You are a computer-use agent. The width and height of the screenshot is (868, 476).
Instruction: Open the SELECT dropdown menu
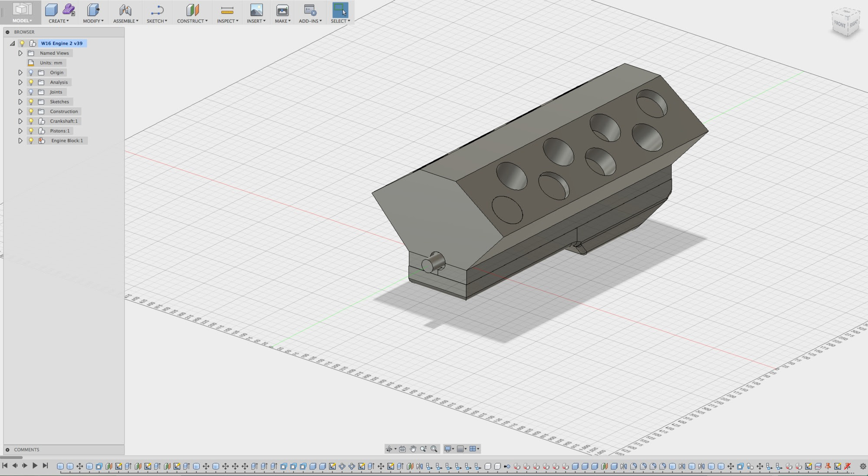(x=340, y=21)
